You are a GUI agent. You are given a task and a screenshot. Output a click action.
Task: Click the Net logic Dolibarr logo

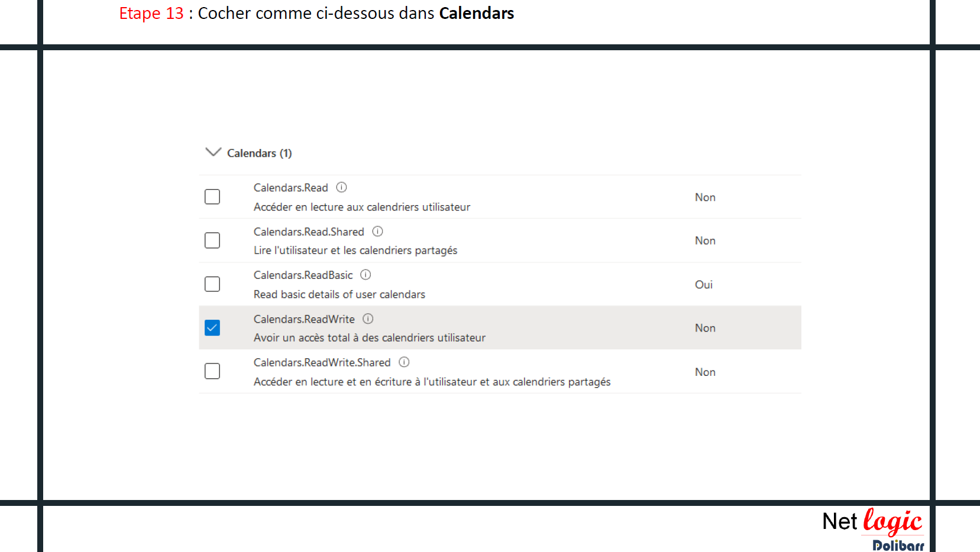click(872, 528)
